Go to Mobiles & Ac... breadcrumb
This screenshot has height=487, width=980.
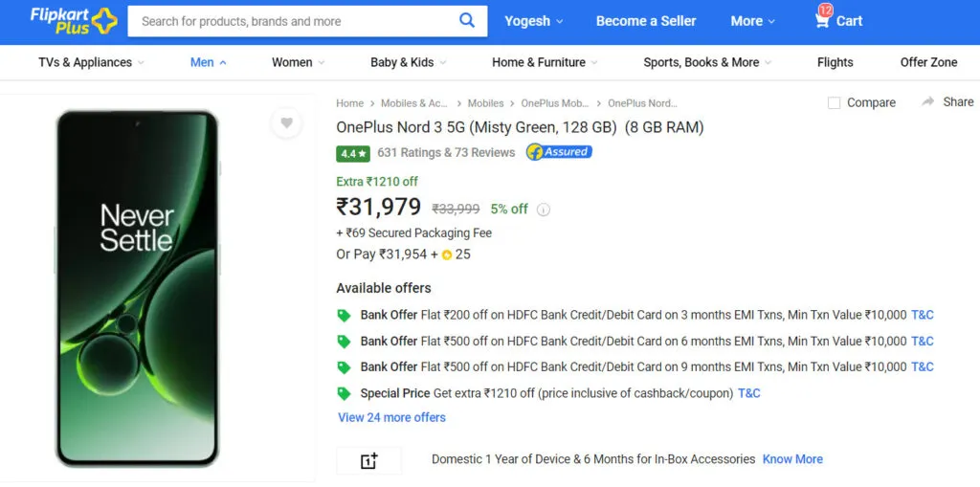(414, 103)
